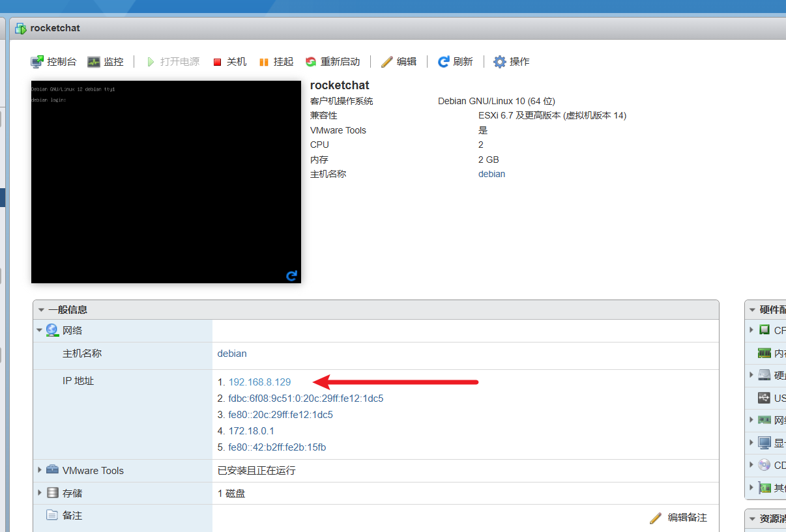Expand the 存储 storage row
Image resolution: width=786 pixels, height=532 pixels.
40,493
